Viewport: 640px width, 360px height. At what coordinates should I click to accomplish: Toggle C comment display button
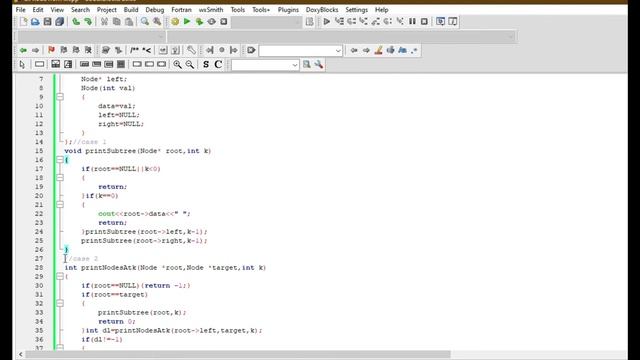pos(218,64)
